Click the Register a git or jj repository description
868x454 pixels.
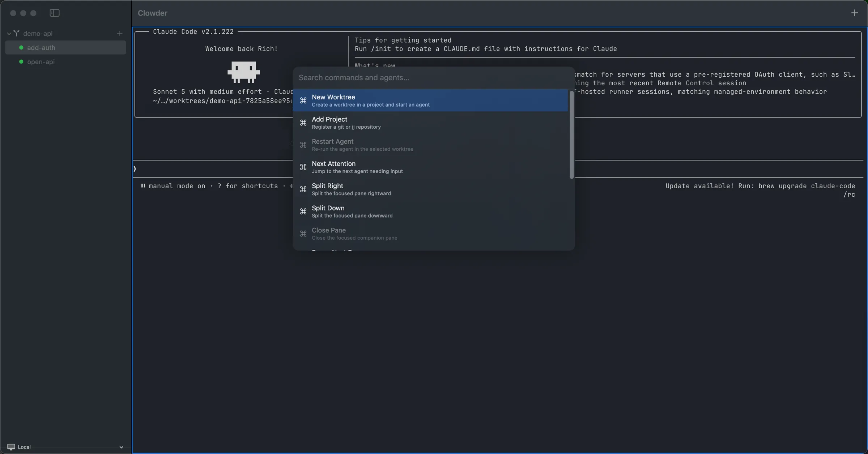point(346,127)
